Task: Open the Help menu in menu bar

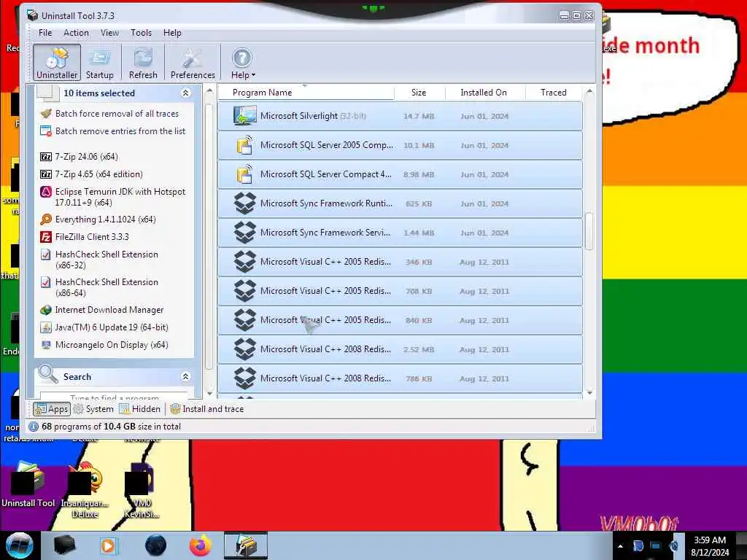Action: pos(172,33)
